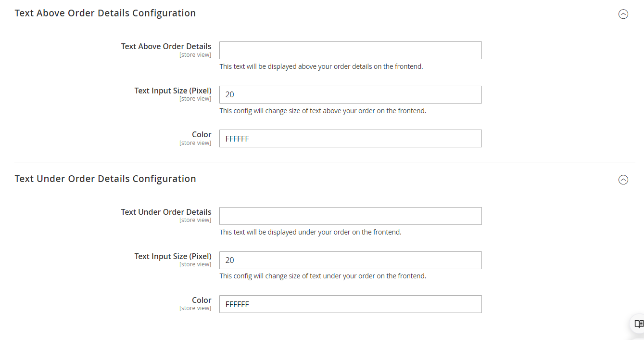Click Color label in Text Under section
The image size is (644, 340).
click(x=202, y=301)
